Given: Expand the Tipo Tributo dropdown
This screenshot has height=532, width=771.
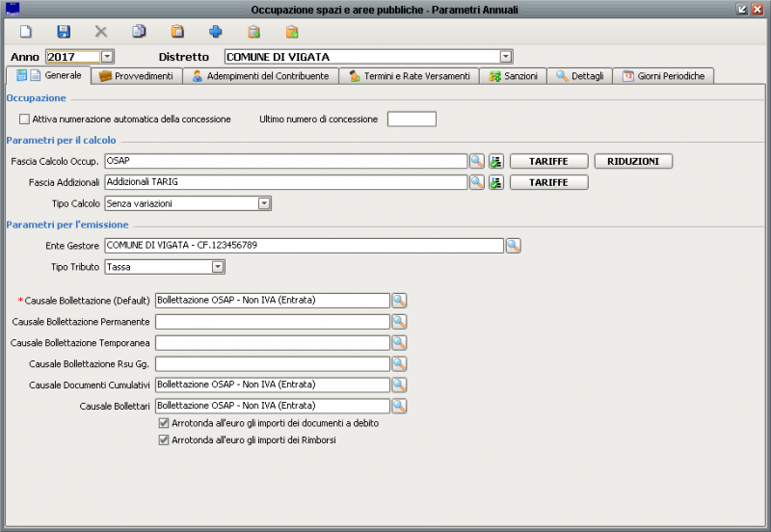Looking at the screenshot, I should (x=218, y=267).
